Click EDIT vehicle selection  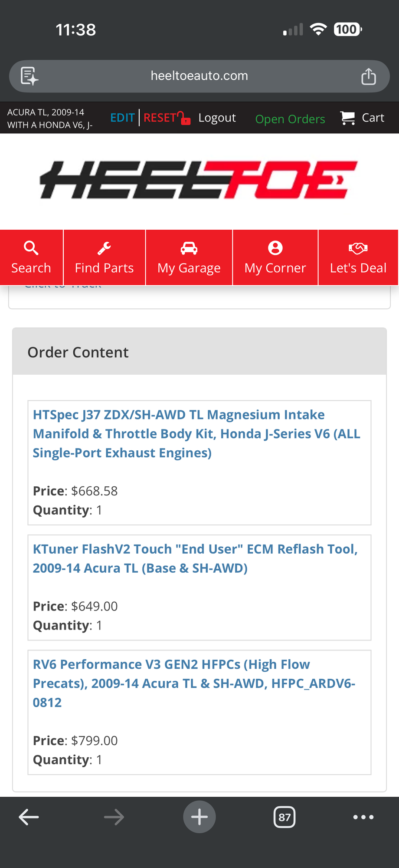[x=122, y=118]
